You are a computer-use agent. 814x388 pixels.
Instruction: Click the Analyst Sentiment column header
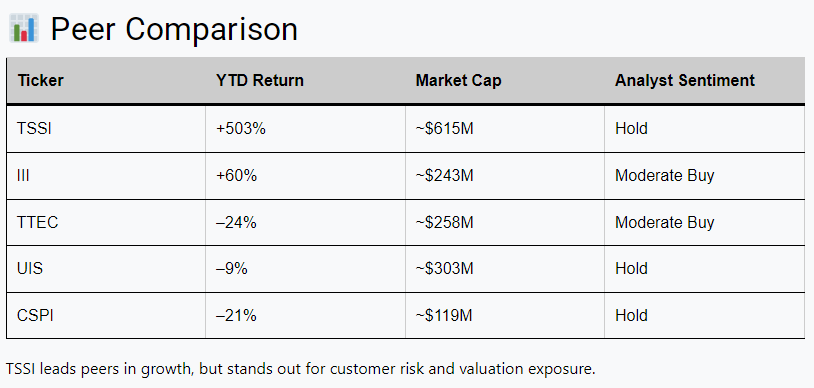685,81
